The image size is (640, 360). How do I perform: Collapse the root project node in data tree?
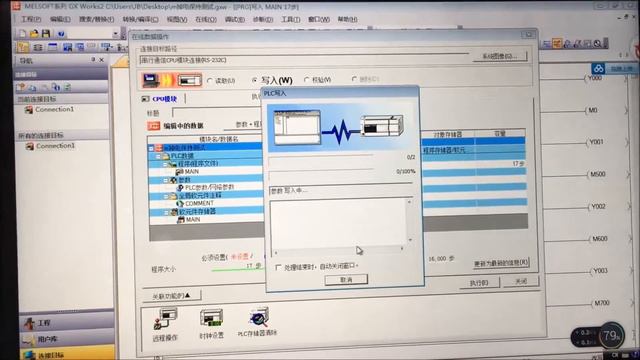151,148
